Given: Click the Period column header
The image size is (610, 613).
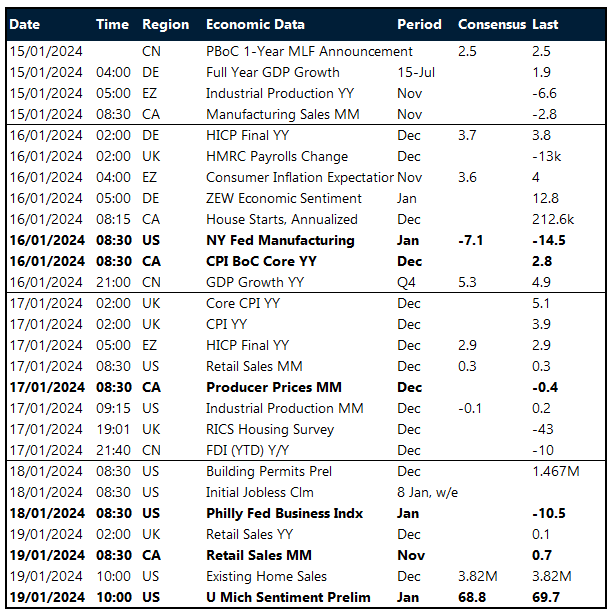Looking at the screenshot, I should (x=418, y=24).
